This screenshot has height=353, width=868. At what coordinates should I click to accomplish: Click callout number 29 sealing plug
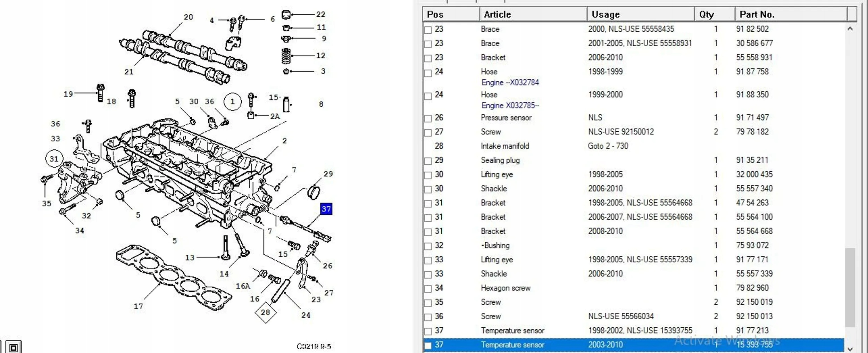[328, 174]
